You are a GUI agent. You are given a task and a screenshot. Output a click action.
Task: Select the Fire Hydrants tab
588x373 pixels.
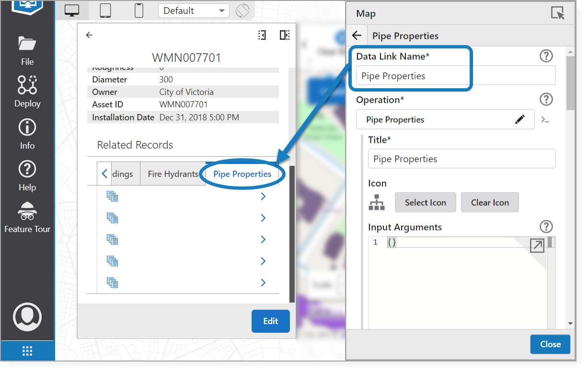pos(173,174)
